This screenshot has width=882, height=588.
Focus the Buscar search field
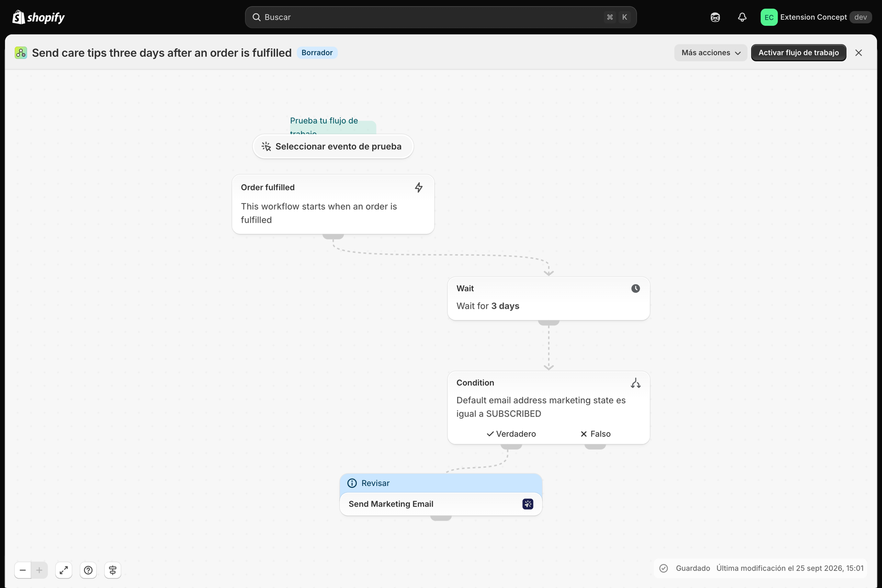click(441, 17)
